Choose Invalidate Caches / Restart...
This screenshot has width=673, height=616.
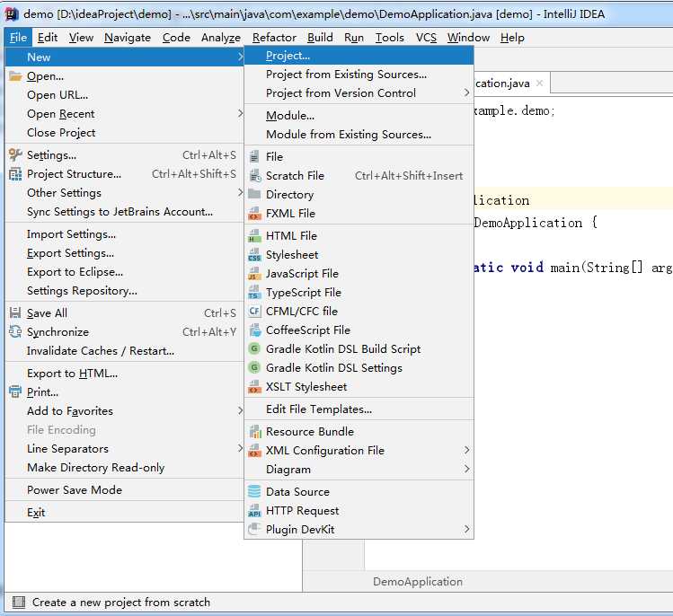click(125, 350)
